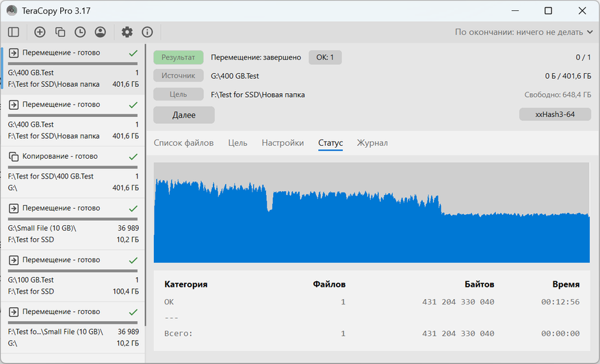This screenshot has height=364, width=600.
Task: Open the history clock icon
Action: tap(80, 32)
